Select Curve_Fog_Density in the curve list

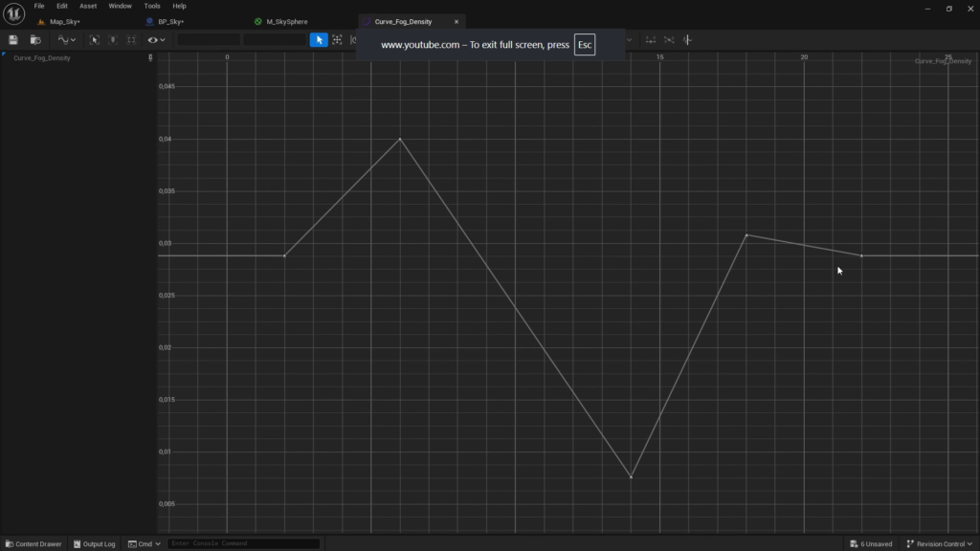[x=42, y=58]
